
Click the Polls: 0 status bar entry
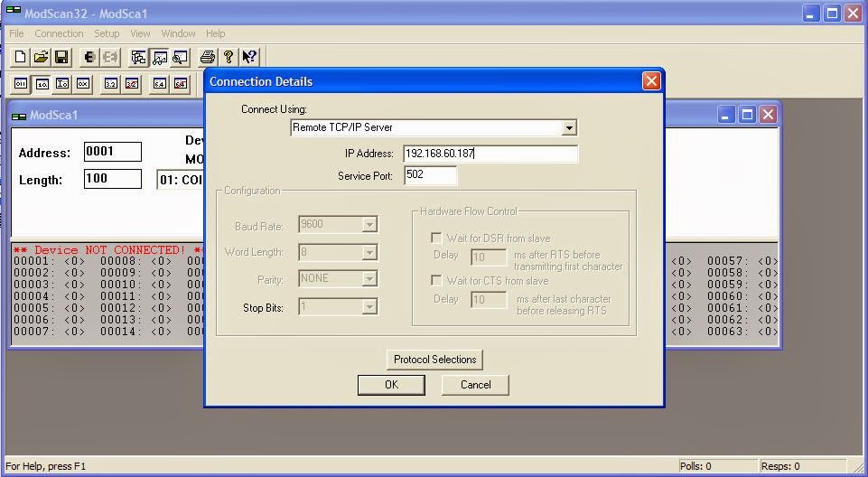(x=717, y=466)
